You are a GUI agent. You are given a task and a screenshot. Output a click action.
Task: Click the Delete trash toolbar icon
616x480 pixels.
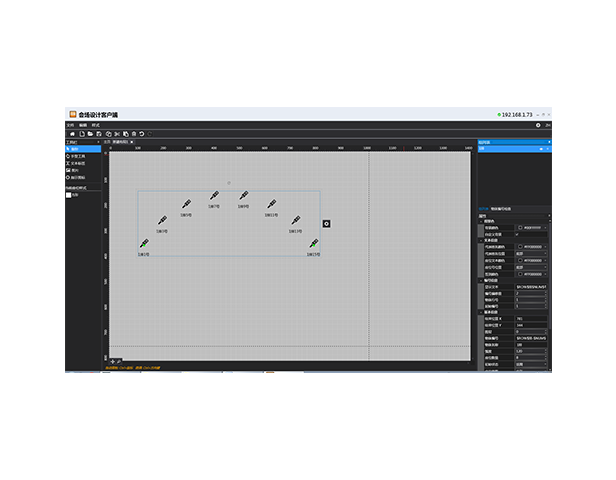133,133
